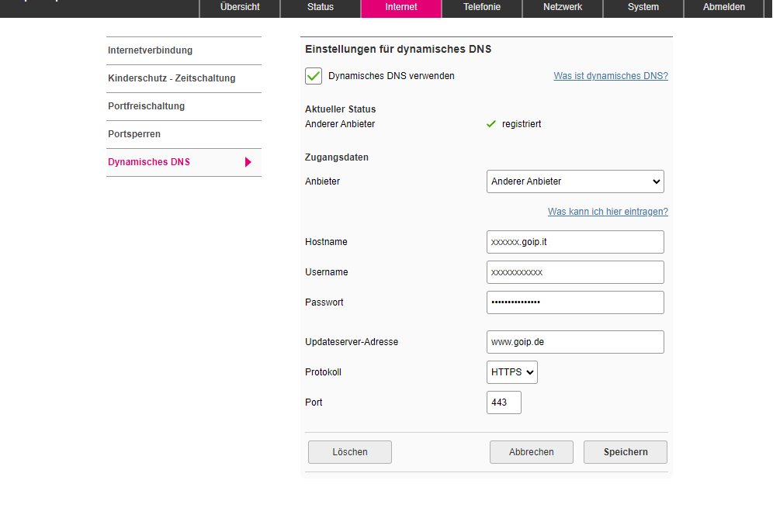Open the Status tab
This screenshot has height=532, width=773.
tap(321, 8)
